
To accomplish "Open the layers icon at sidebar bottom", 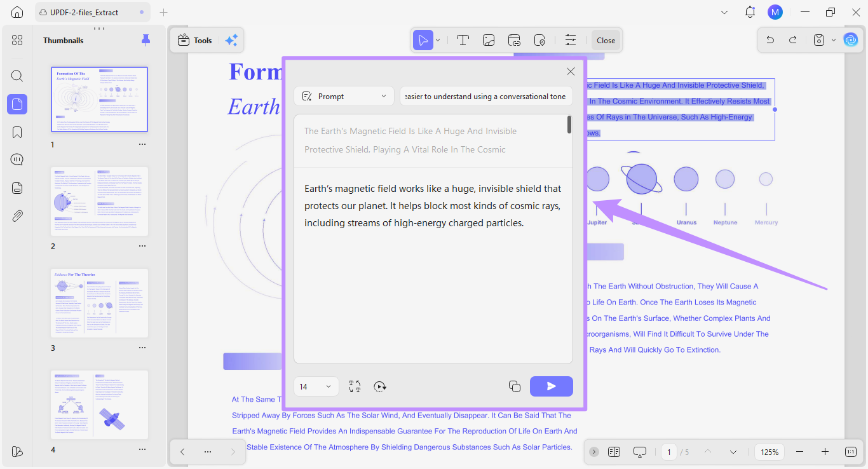I will click(x=17, y=451).
